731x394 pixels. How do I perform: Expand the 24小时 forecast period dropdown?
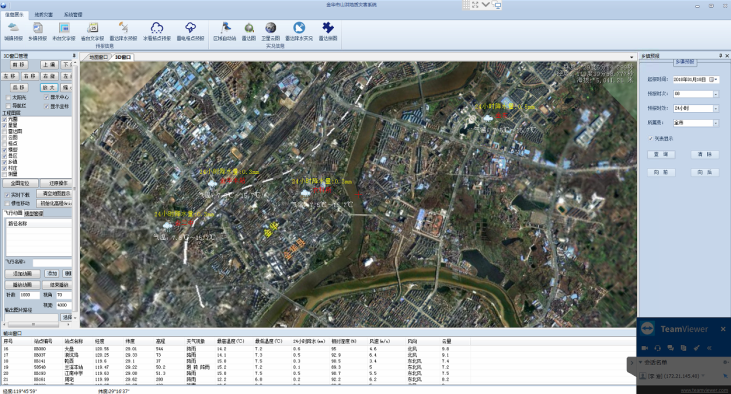(716, 108)
